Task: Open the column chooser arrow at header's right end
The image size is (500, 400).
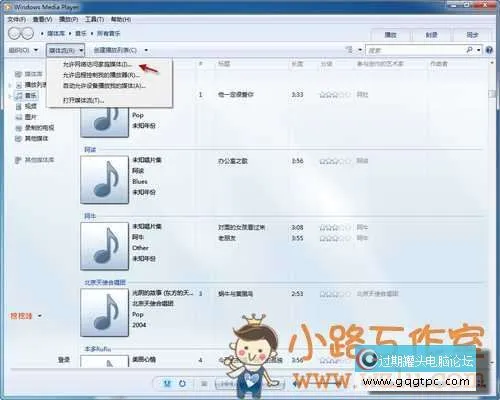Action: pos(491,63)
